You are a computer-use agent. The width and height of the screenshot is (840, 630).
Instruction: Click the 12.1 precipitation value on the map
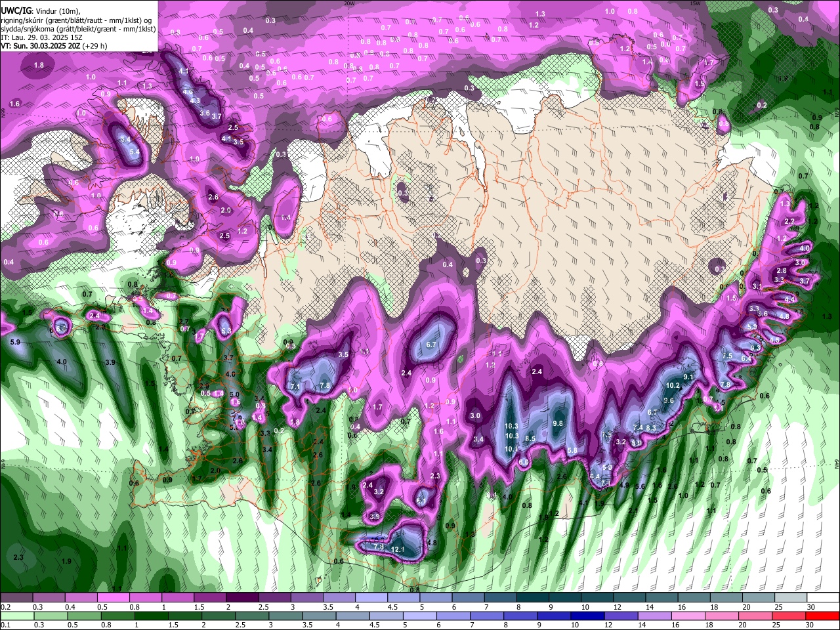[398, 549]
